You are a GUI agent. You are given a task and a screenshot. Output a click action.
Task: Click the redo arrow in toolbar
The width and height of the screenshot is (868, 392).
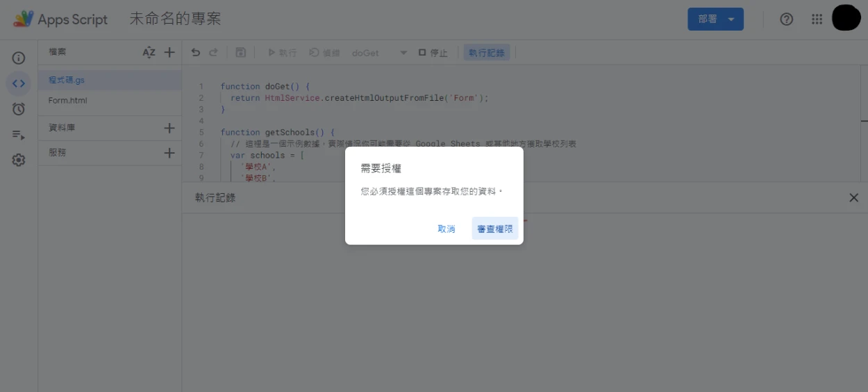[213, 52]
